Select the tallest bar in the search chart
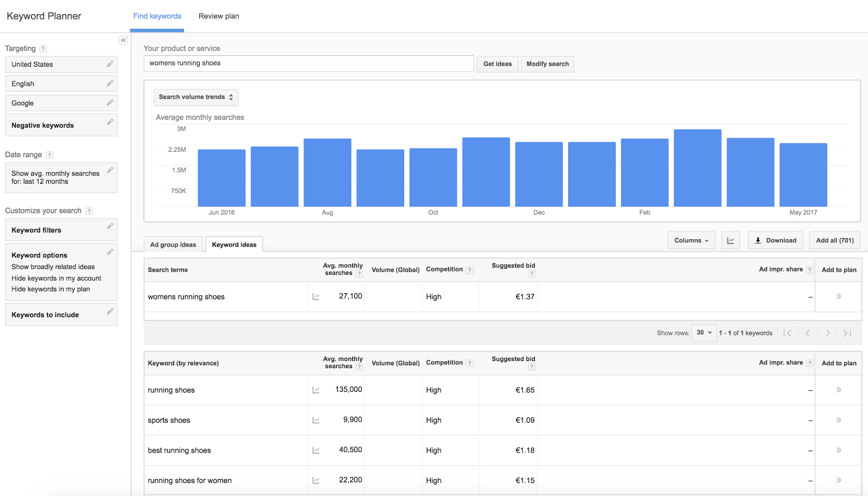Screen dimensions: 868x496 tap(697, 168)
